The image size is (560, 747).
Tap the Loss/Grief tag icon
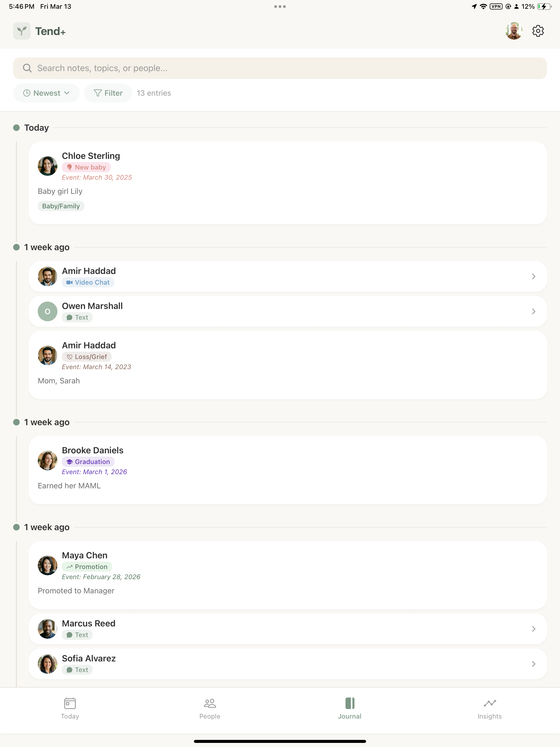click(69, 357)
